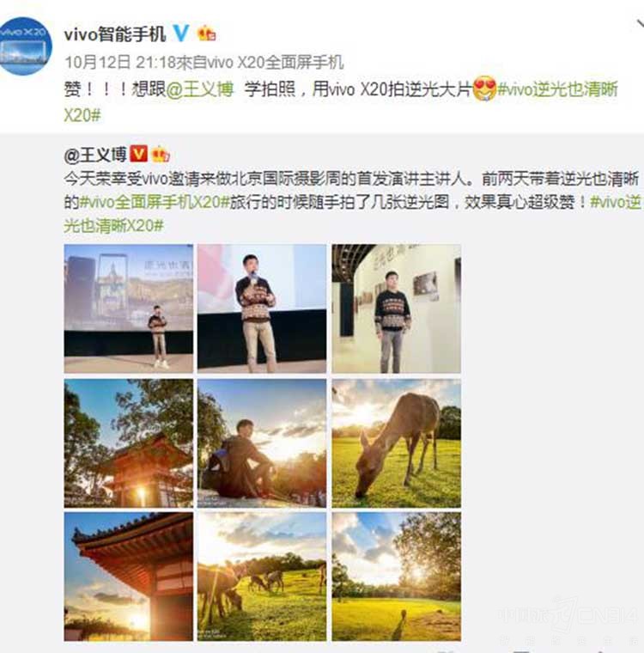The height and width of the screenshot is (653, 644).
Task: Expand the post options chevron at top right
Action: 641,24
